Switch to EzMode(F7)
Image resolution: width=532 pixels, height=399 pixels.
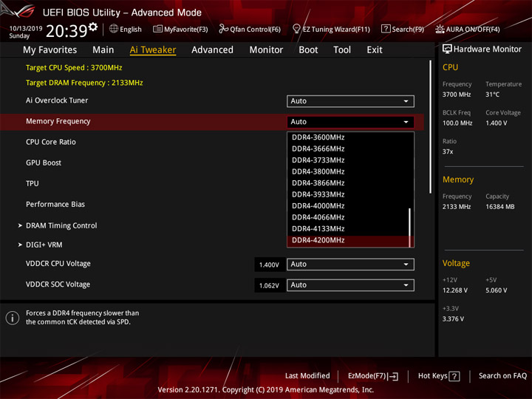[x=373, y=376]
